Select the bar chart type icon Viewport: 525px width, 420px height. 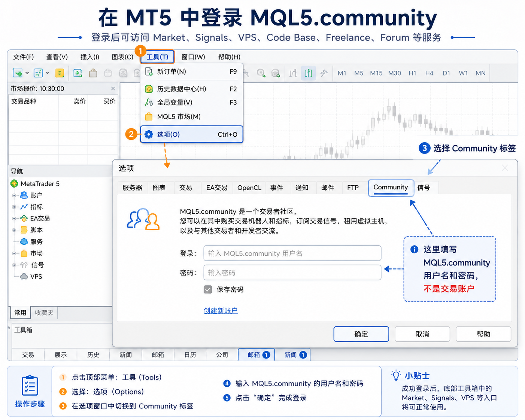293,73
